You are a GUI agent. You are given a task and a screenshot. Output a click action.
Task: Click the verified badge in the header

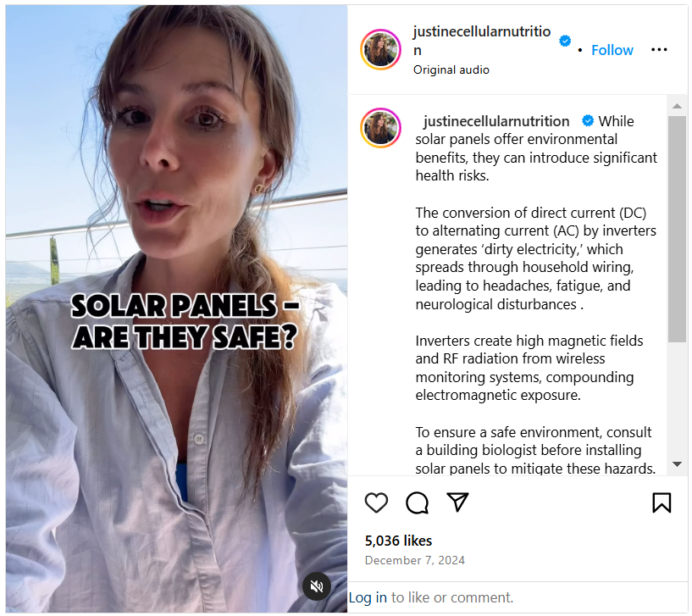(565, 41)
